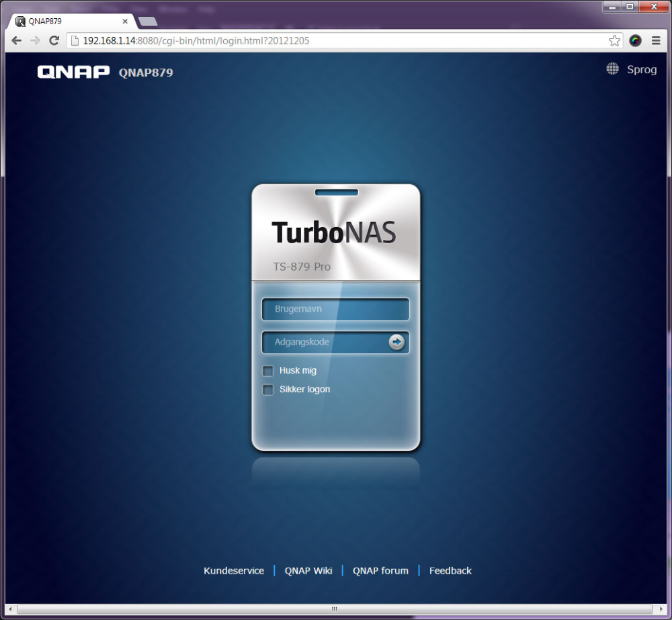Open the QNAP Wiki link
The image size is (672, 620).
coord(308,571)
